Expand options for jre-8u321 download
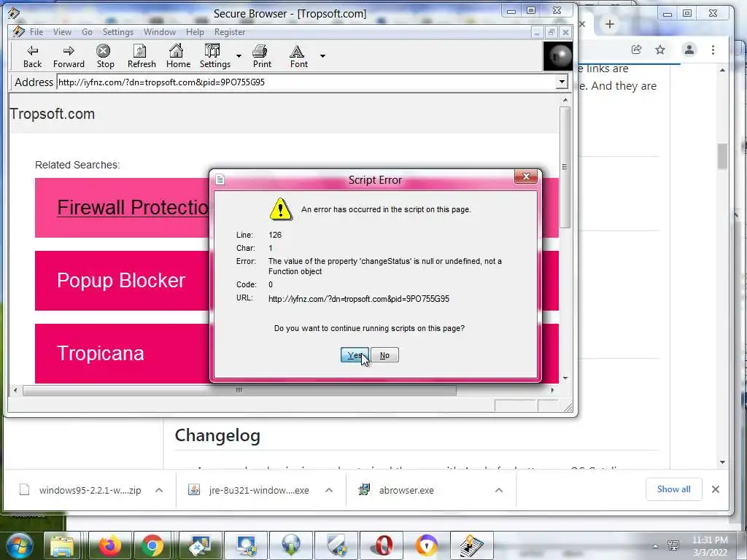The width and height of the screenshot is (747, 560). point(329,490)
